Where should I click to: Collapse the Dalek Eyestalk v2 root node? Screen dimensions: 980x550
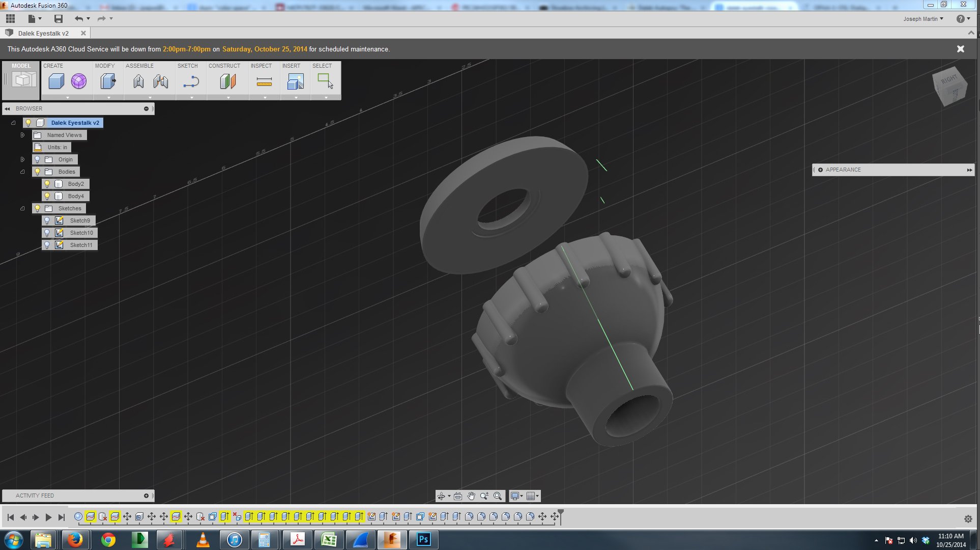pos(14,123)
